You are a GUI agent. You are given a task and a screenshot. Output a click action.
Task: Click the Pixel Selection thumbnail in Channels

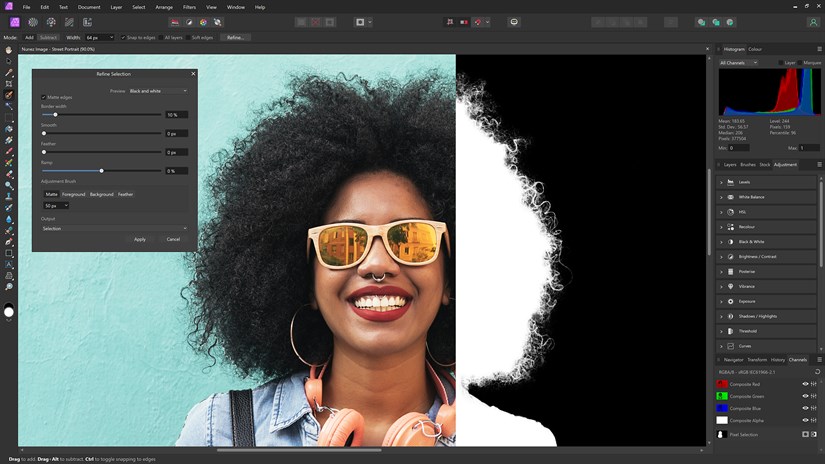click(722, 434)
